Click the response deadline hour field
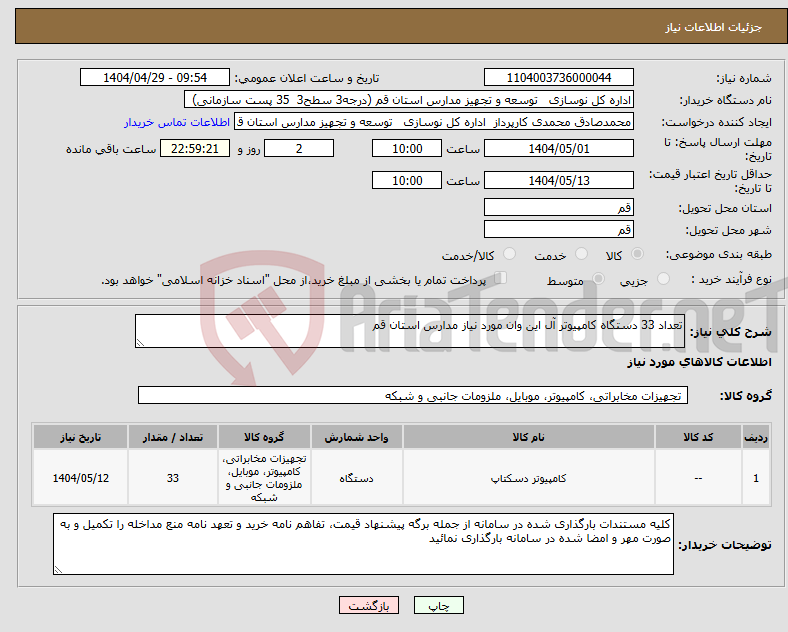Image resolution: width=788 pixels, height=632 pixels. coord(407,148)
